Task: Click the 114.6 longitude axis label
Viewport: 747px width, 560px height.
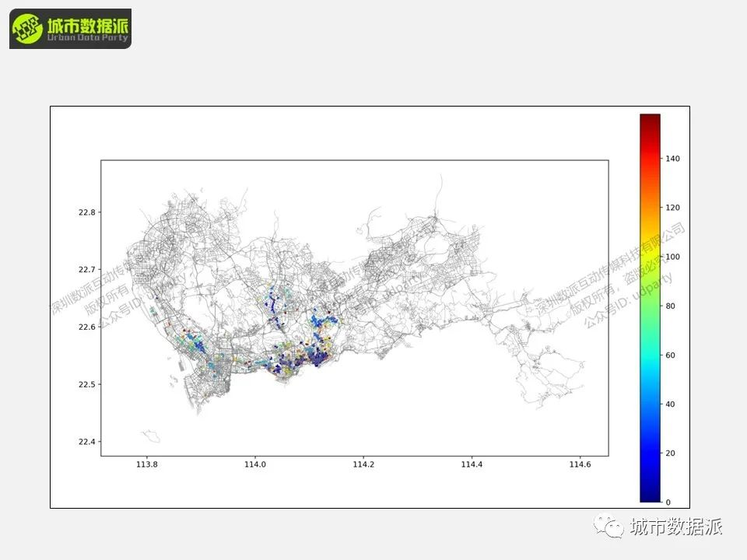Action: 580,464
